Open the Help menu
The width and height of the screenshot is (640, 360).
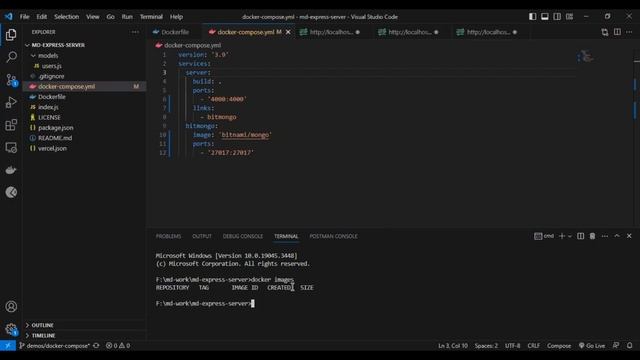point(176,17)
